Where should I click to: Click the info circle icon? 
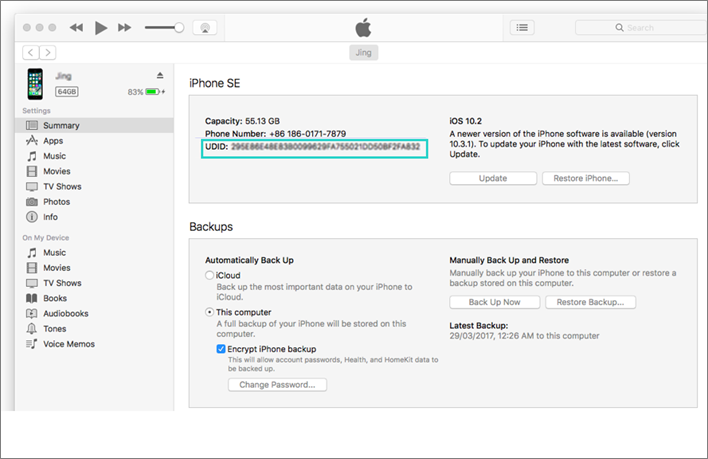coord(32,217)
